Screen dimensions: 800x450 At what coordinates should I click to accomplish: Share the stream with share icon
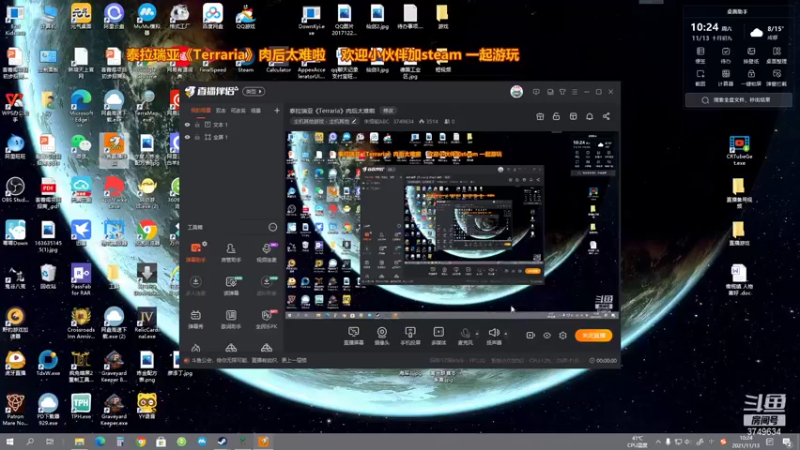click(x=606, y=116)
